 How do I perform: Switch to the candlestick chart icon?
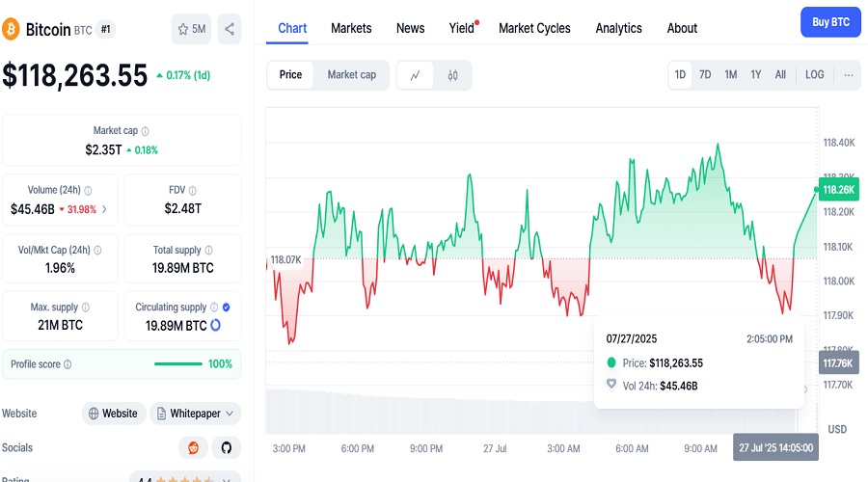[x=452, y=75]
